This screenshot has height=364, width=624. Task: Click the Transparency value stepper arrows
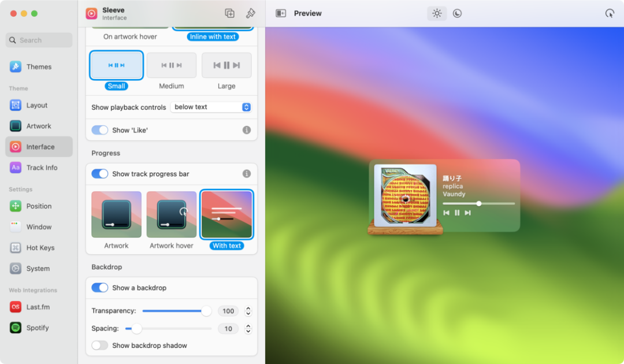coord(248,311)
